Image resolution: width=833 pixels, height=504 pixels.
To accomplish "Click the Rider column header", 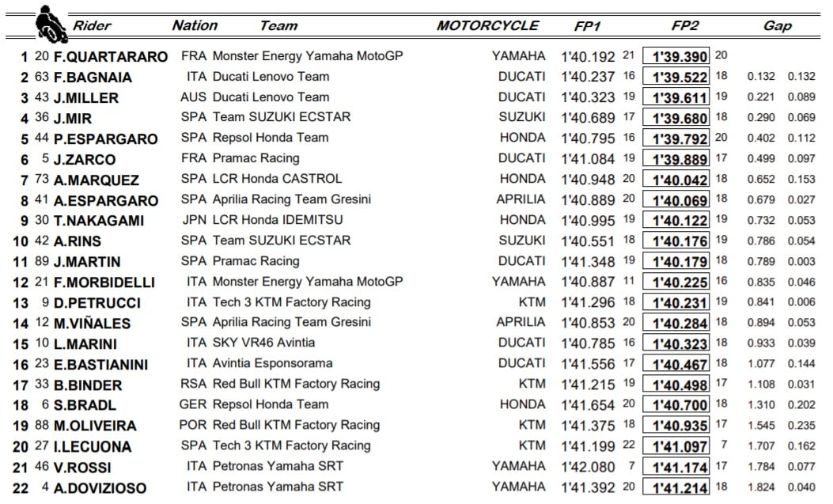I will tap(92, 25).
